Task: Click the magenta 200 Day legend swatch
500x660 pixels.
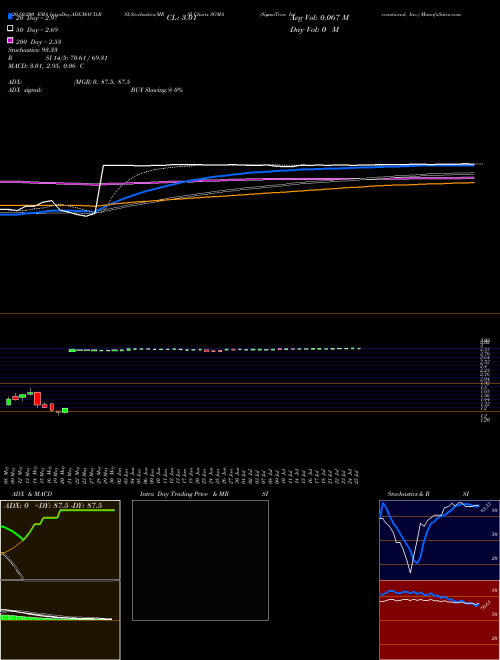Action: (x=10, y=40)
